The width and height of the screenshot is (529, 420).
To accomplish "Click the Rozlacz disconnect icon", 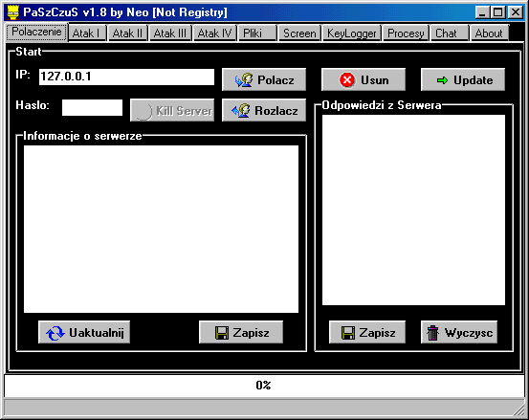I will coord(241,111).
